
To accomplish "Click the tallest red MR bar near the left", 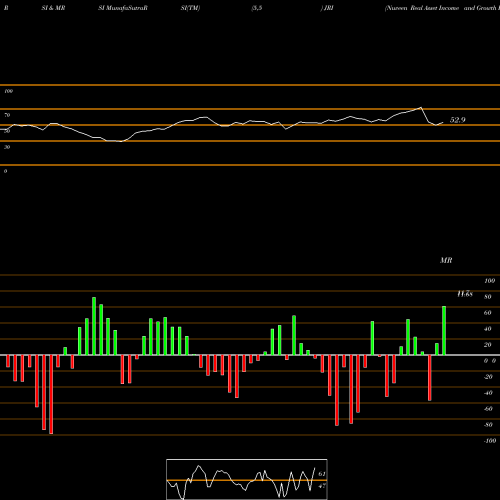I will coord(51,394).
